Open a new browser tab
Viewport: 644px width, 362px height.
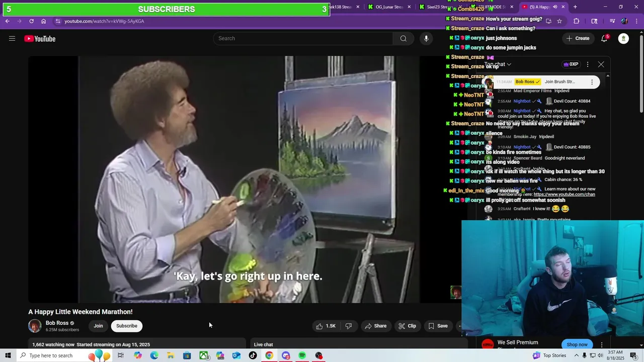pyautogui.click(x=575, y=7)
